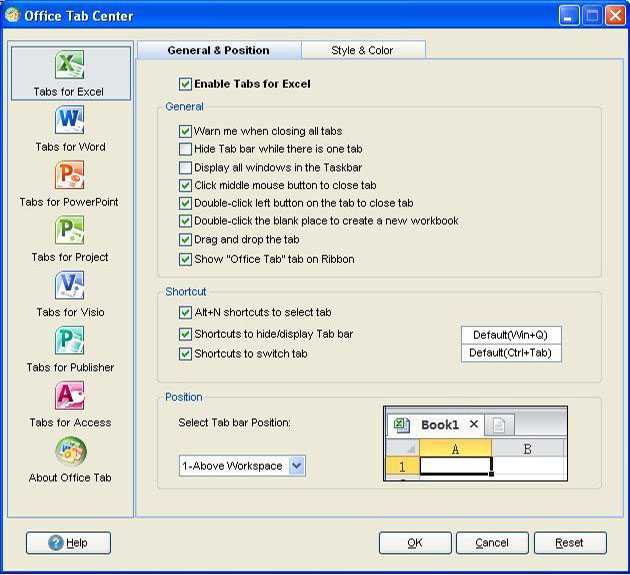The image size is (630, 575).
Task: Enable Display all windows in the Taskbar
Action: point(185,168)
